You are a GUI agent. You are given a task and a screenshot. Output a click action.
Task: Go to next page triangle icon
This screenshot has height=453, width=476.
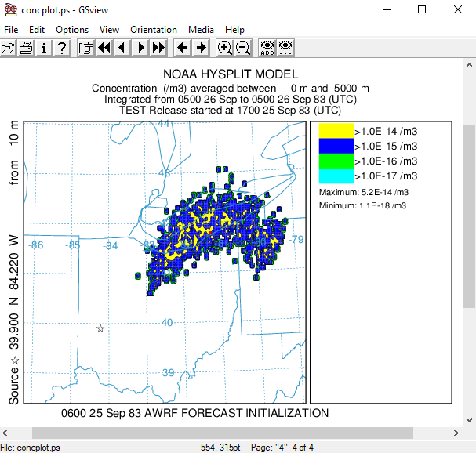[x=140, y=48]
